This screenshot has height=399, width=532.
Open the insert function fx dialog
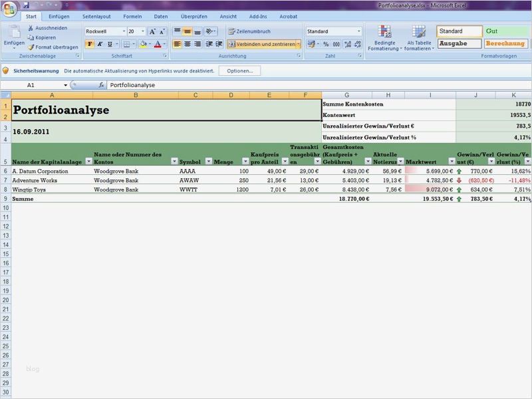[101, 85]
